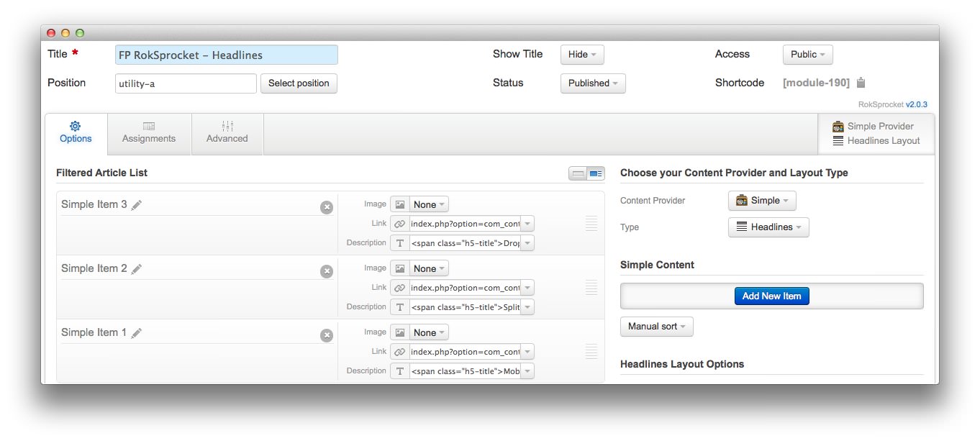Open the Options tab

(76, 133)
